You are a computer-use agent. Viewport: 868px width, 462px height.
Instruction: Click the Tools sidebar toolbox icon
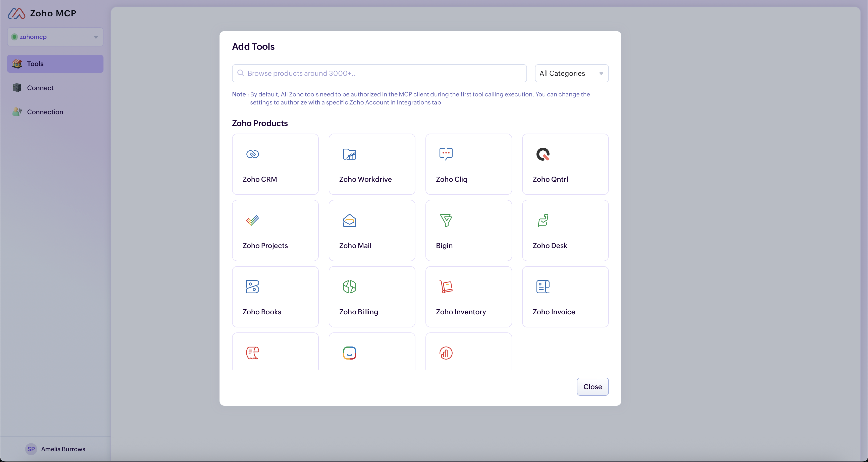(17, 64)
